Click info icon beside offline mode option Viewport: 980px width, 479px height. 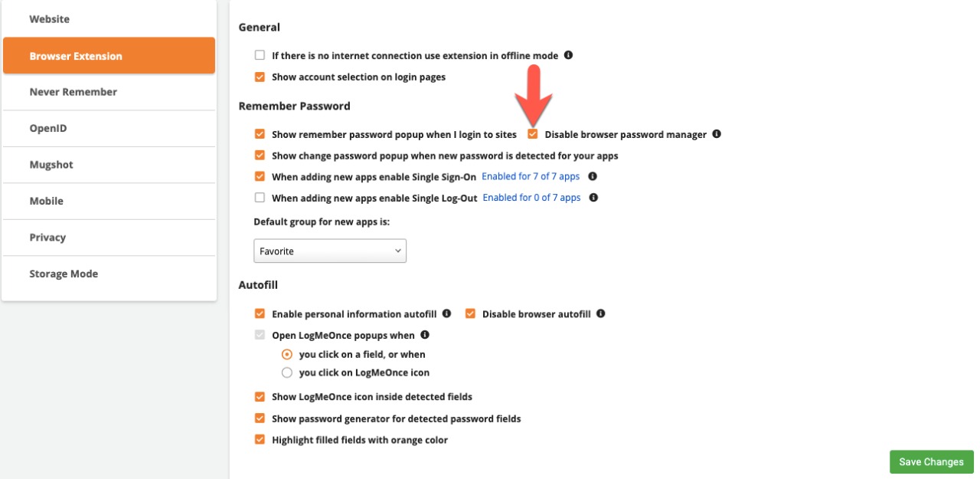pos(569,55)
